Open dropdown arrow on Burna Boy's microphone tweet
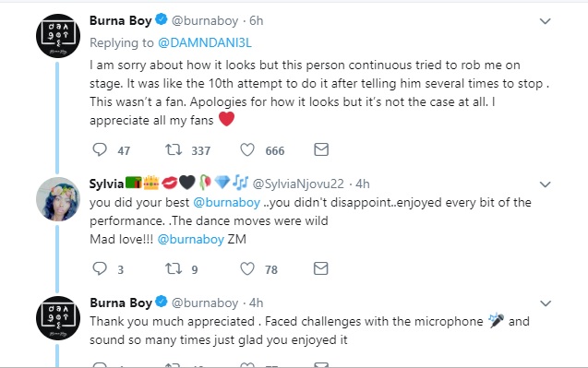 (545, 303)
